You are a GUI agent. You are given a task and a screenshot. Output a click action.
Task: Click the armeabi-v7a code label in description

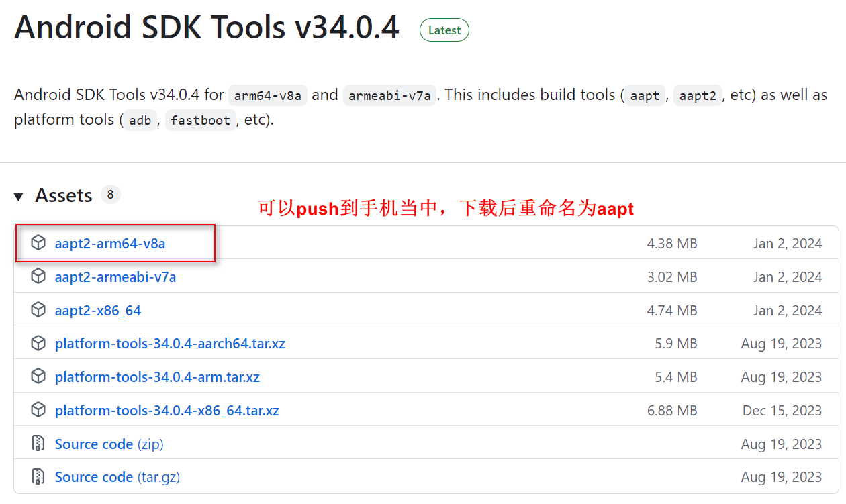(x=390, y=95)
